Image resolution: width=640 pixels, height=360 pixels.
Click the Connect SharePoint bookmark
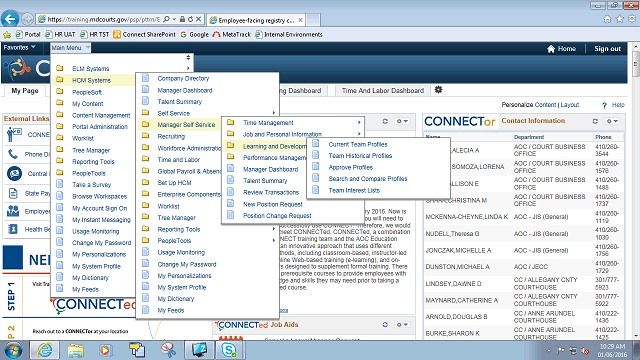tap(144, 35)
